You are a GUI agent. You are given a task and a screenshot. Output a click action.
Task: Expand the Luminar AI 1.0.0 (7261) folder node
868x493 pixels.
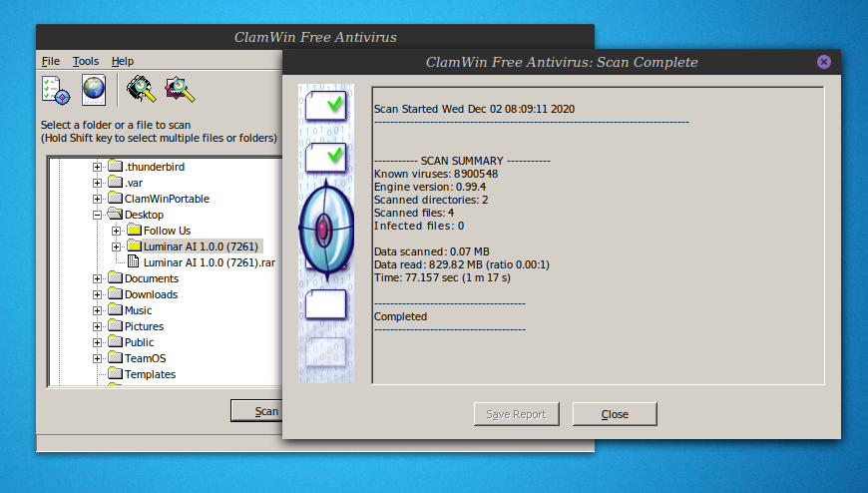coord(116,246)
